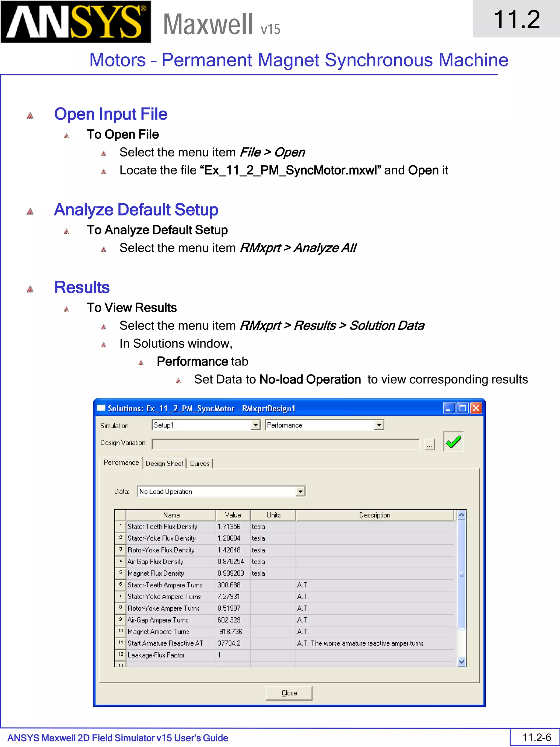560x747 pixels.
Task: Click the Solutions window title bar icon
Action: coord(101,408)
